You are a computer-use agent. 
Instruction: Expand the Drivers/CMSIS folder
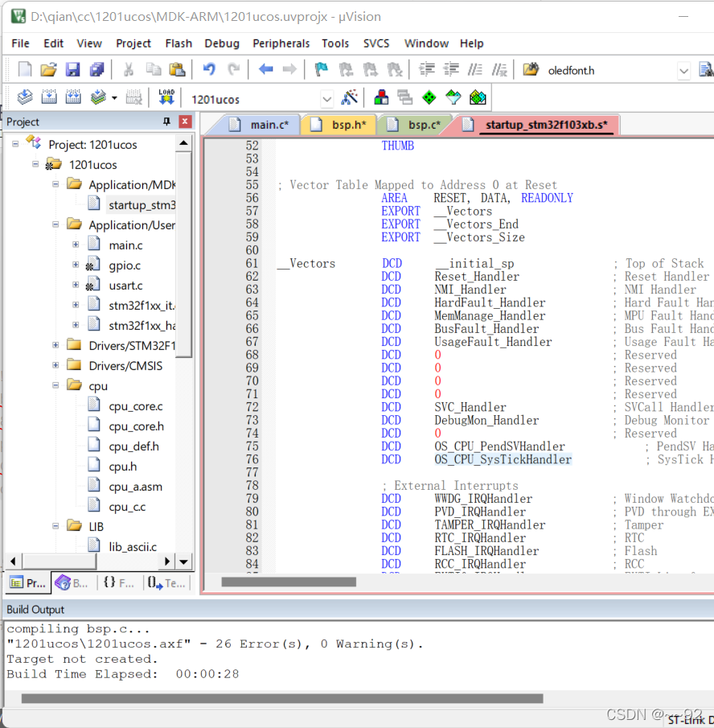(55, 365)
